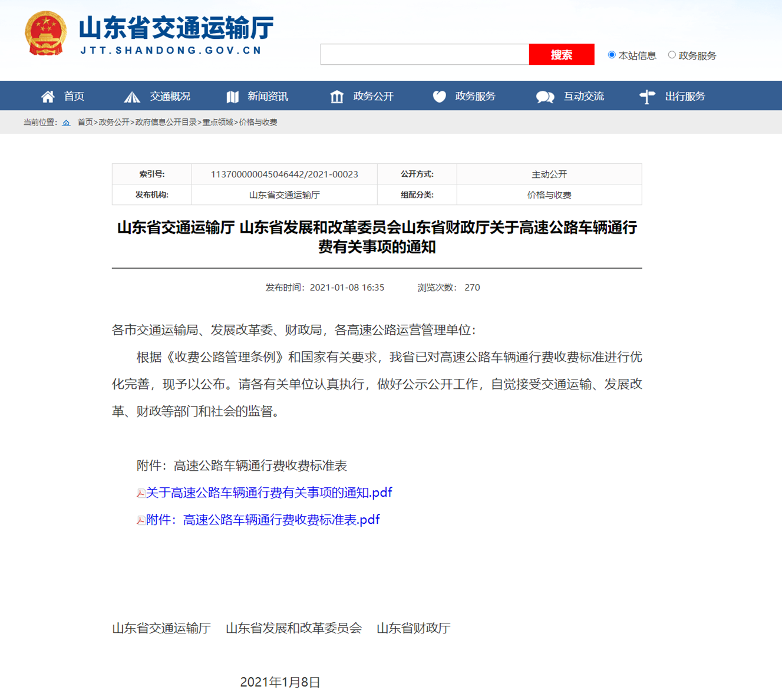Open the 首页 menu item
782x700 pixels.
74,97
